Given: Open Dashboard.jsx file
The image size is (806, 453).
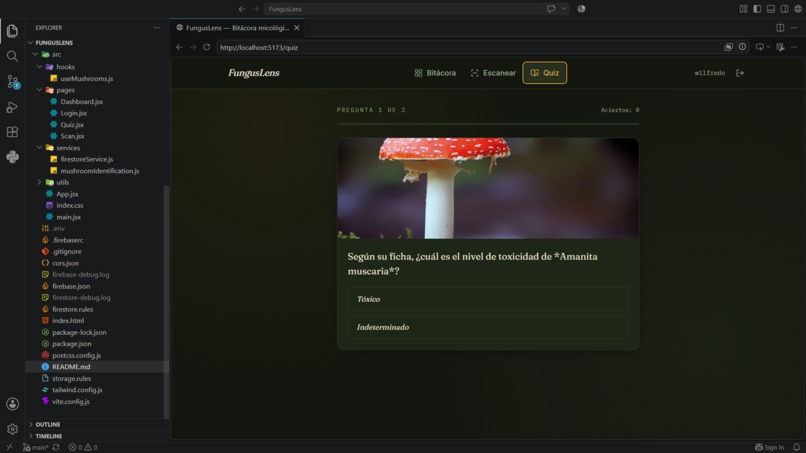Looking at the screenshot, I should (x=82, y=102).
